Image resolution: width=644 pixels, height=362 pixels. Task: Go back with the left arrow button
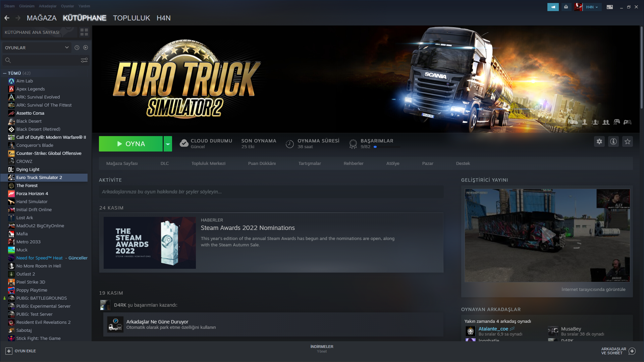[x=7, y=18]
